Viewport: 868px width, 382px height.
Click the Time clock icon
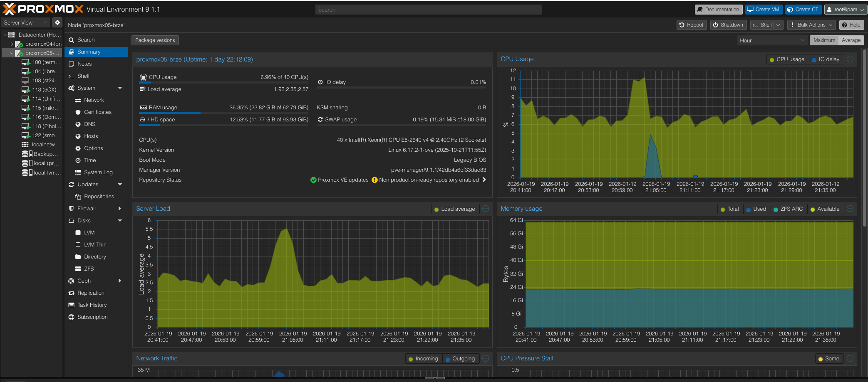78,160
